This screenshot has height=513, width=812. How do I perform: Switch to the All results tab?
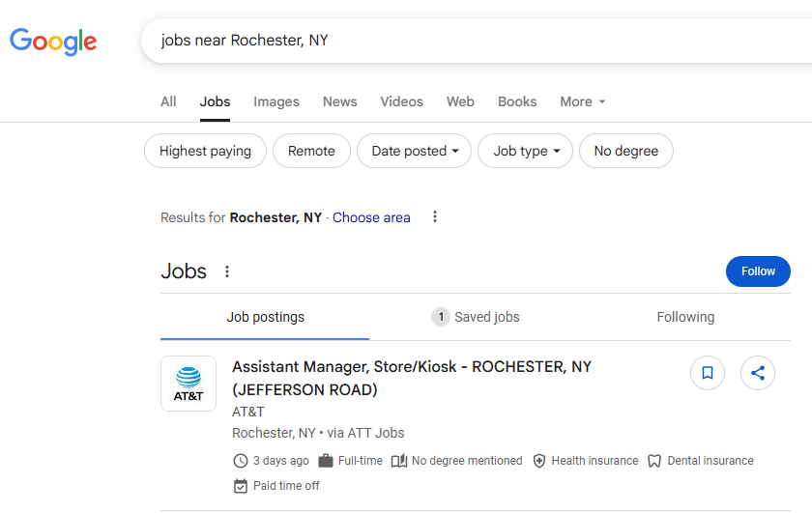pos(168,101)
